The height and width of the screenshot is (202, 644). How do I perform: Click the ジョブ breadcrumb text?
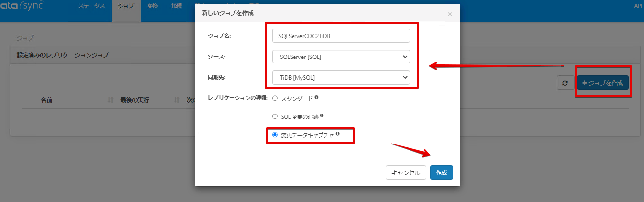pyautogui.click(x=25, y=37)
